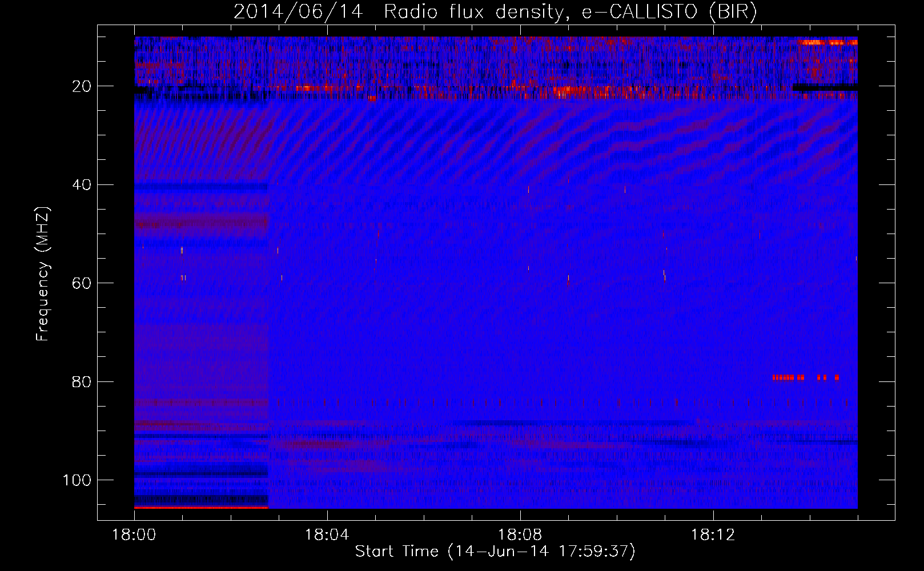Click the red dashed signal near 80 MHz

806,377
